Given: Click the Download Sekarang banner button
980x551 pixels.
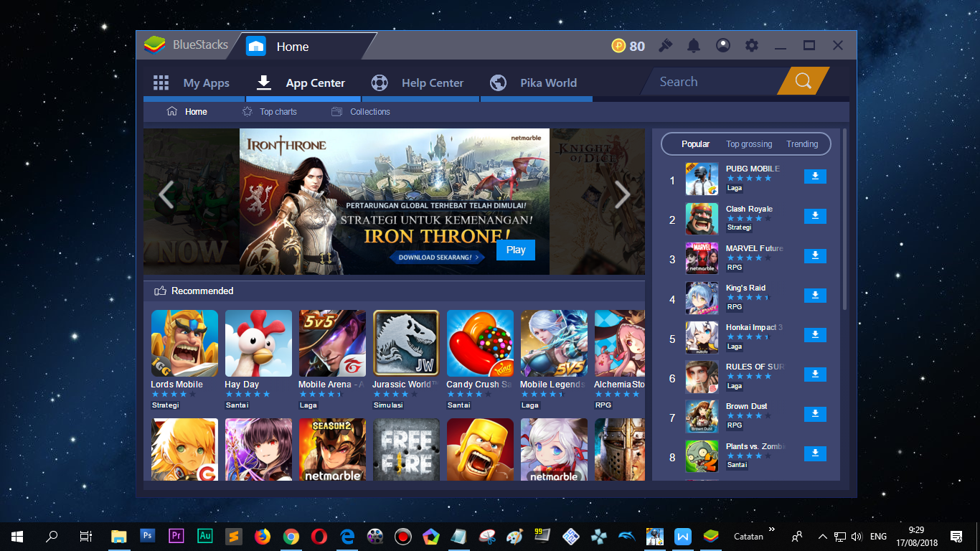Looking at the screenshot, I should tap(438, 257).
